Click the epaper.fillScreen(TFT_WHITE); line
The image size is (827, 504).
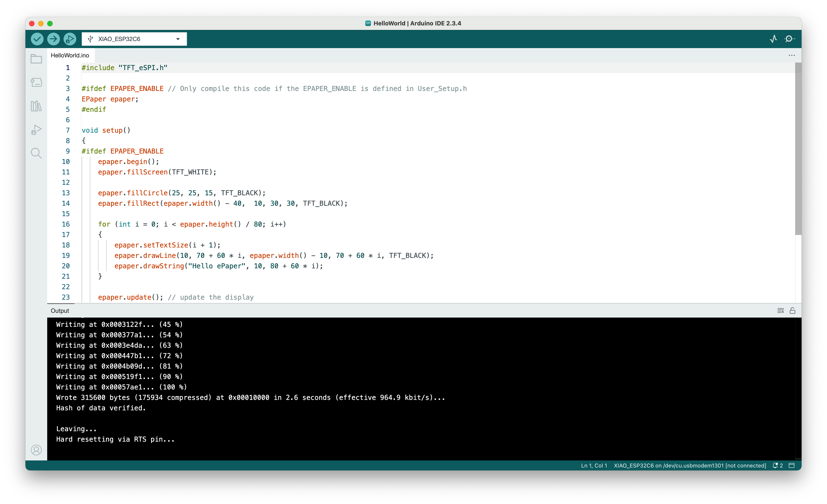tap(157, 172)
